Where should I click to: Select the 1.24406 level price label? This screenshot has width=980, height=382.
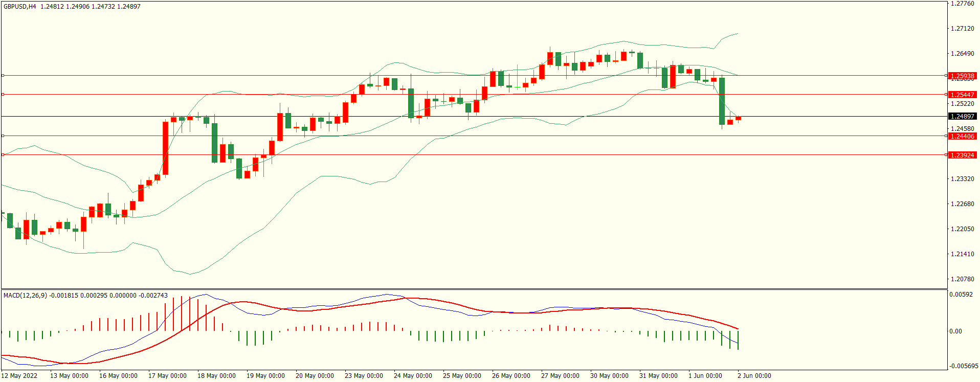click(x=962, y=137)
